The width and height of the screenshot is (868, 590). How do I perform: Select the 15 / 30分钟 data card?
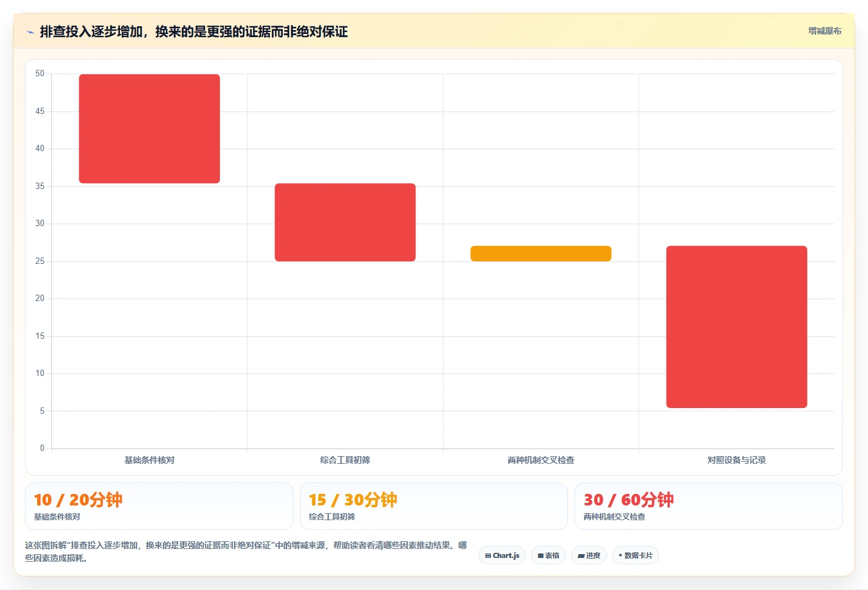[434, 506]
